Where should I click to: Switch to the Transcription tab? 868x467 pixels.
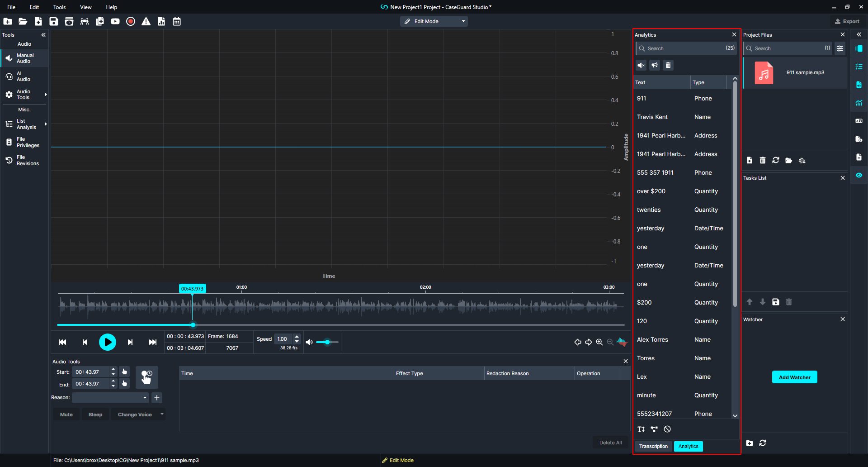tap(653, 446)
